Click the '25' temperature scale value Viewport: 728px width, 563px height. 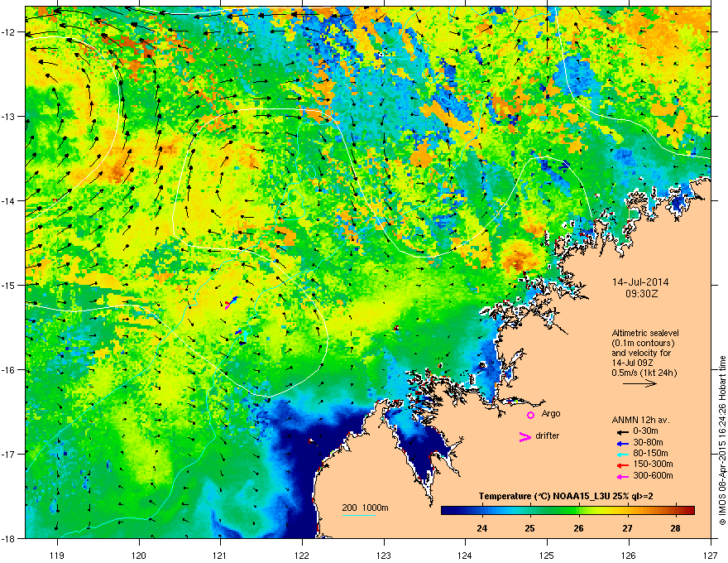(x=529, y=528)
